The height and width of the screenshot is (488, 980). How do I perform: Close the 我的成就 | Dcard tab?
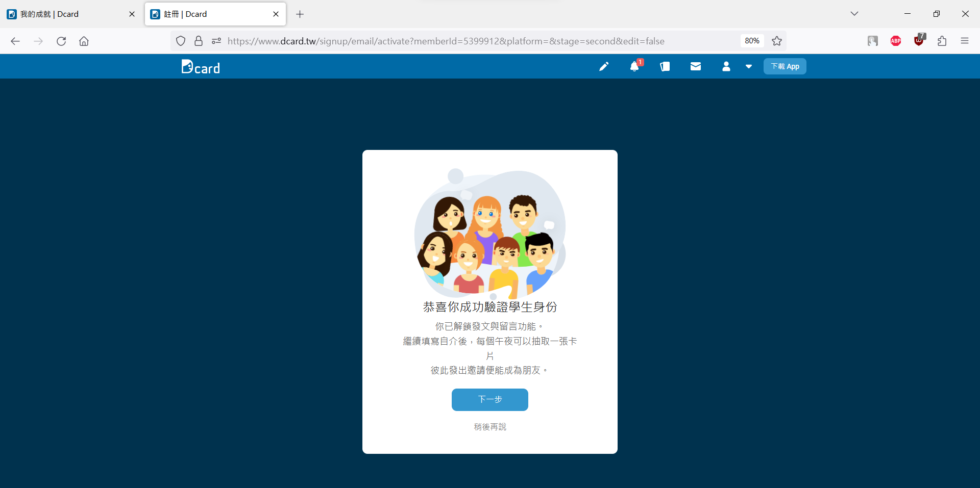132,14
